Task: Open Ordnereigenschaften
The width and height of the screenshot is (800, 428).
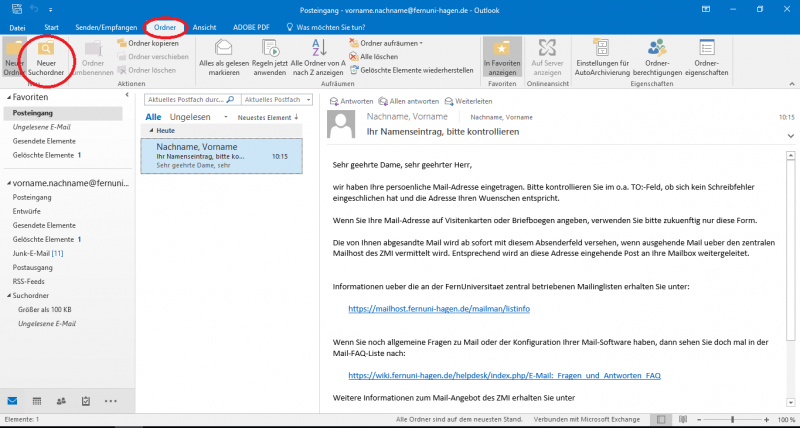Action: (x=707, y=58)
